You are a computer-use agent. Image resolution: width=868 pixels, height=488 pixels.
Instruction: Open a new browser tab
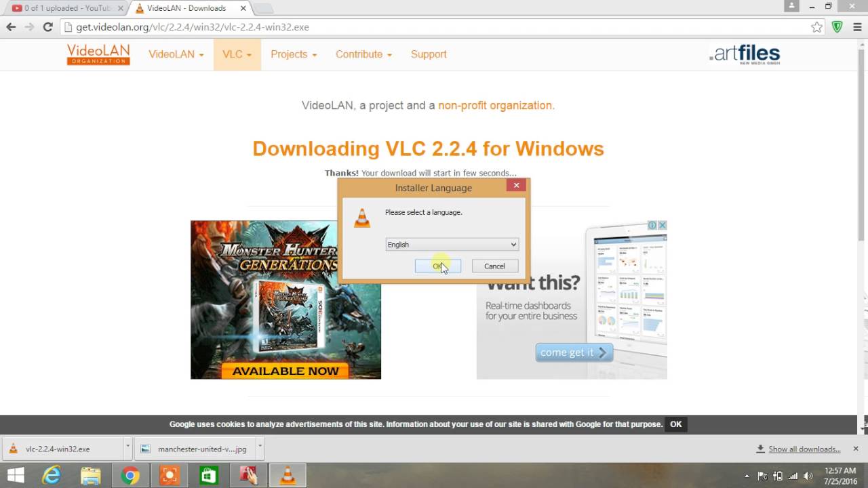tap(264, 8)
